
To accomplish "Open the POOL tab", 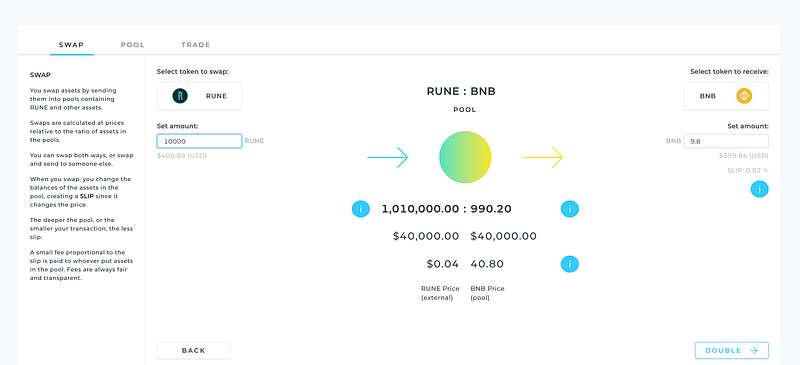I will [133, 44].
